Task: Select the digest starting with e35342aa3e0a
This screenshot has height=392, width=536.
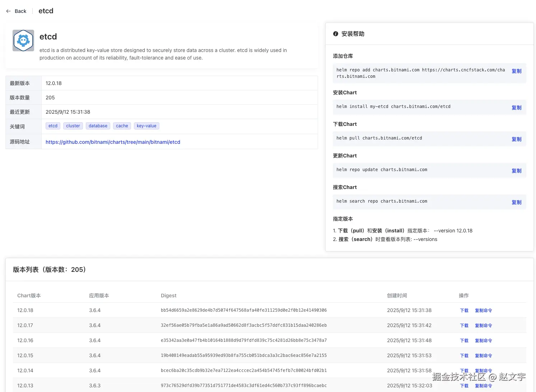Action: (244, 340)
